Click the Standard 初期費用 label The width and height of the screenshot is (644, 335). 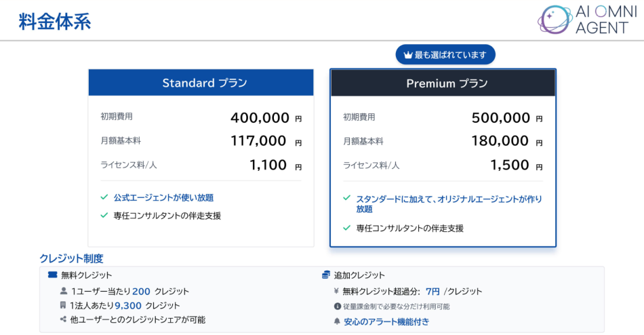click(x=117, y=117)
